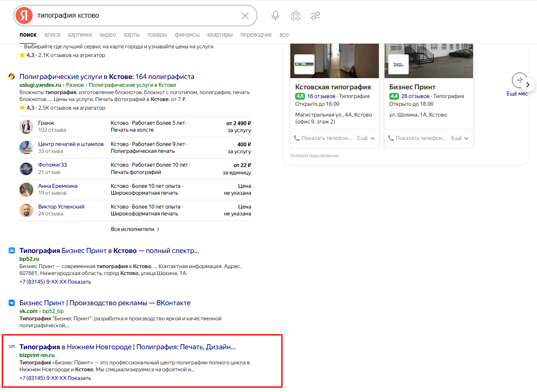Open Центр печатей и штампов link
Image resolution: width=537 pixels, height=392 pixels.
pos(71,144)
